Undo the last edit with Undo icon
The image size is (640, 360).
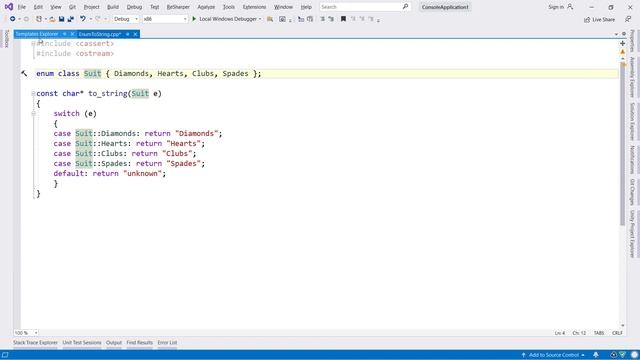click(83, 19)
